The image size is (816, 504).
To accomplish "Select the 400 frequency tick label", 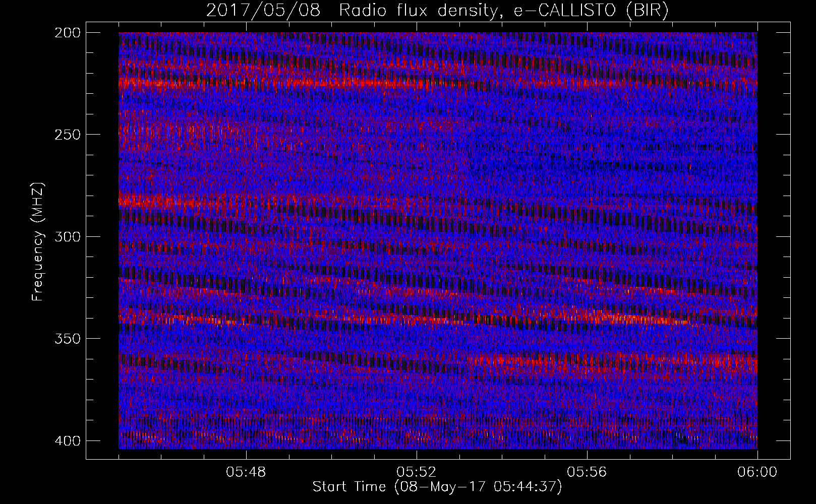I will coord(67,440).
